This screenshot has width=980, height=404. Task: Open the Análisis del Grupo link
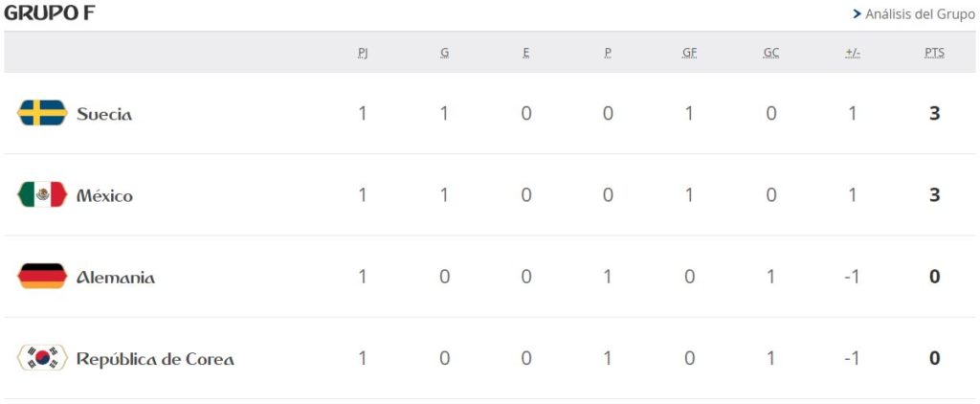pos(920,14)
